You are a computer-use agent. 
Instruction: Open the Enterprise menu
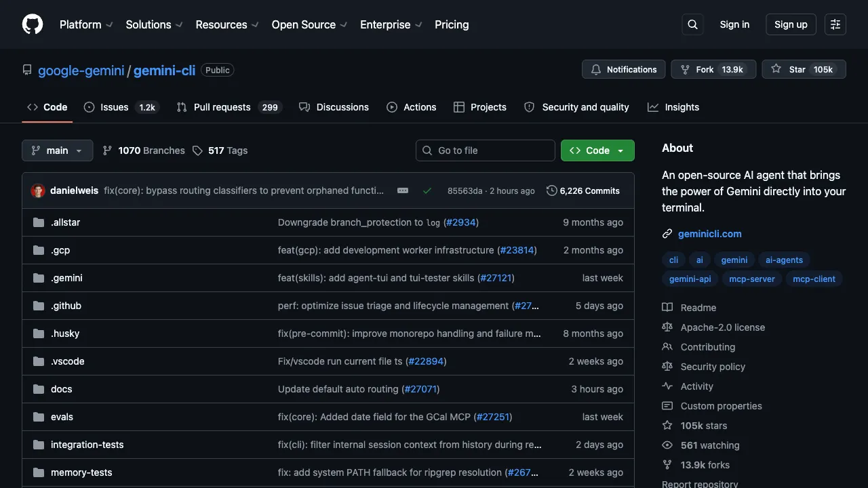point(391,24)
